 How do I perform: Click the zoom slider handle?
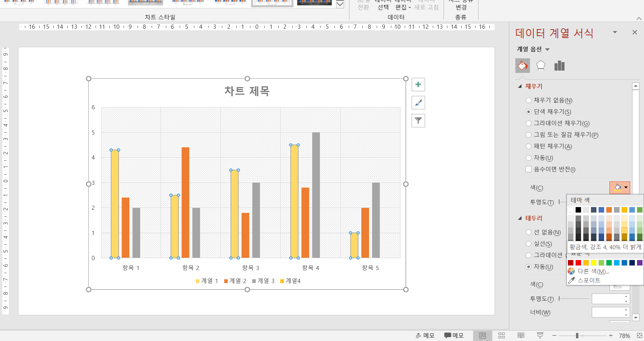577,336
